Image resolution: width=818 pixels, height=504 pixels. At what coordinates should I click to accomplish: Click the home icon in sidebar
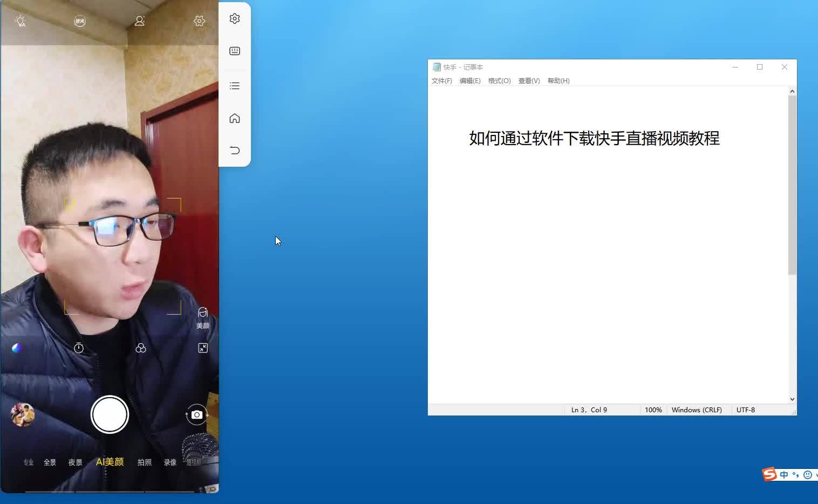[235, 118]
